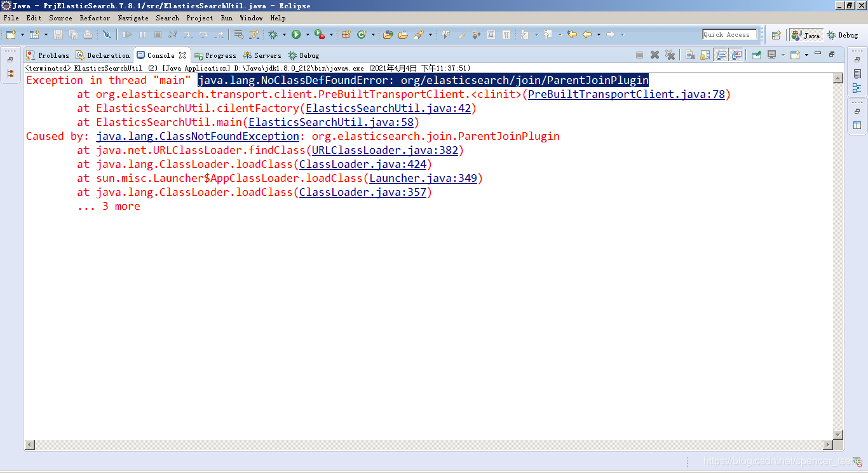Clear the Console output
Viewport: 868px width, 473px height.
690,55
